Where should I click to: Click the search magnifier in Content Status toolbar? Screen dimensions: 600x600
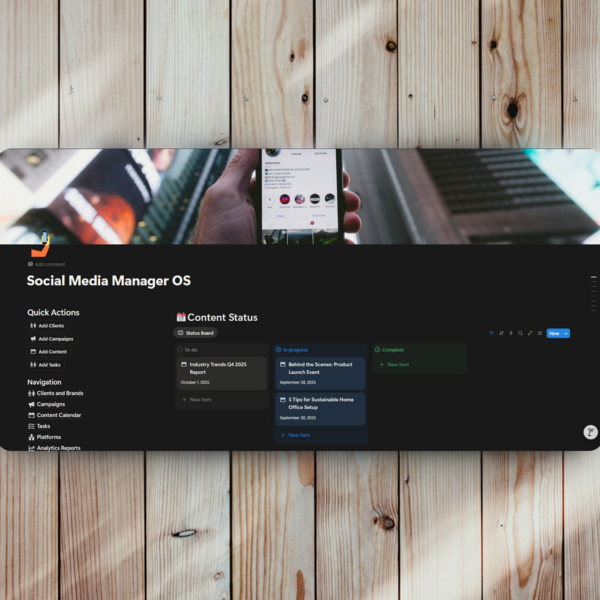(x=520, y=333)
